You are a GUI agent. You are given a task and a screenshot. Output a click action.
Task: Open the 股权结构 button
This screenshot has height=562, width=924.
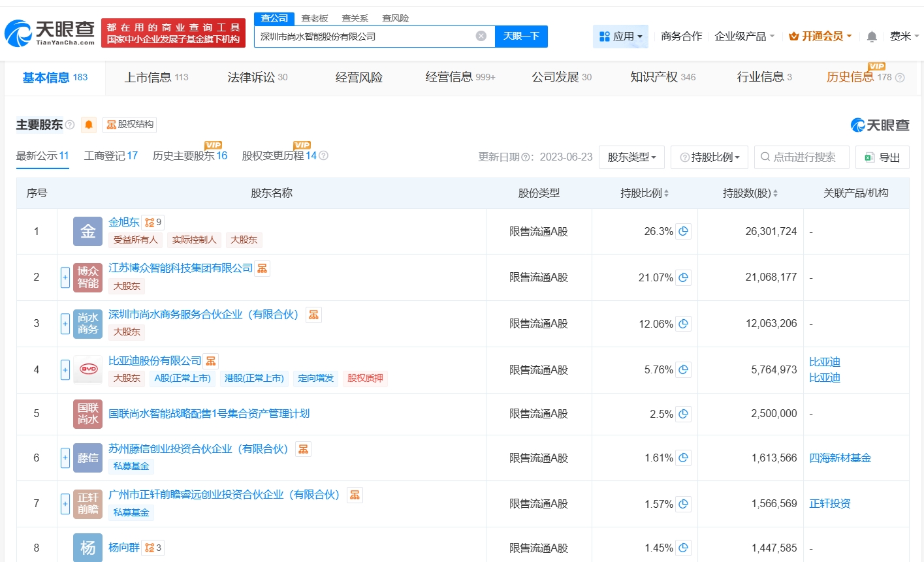pyautogui.click(x=130, y=125)
